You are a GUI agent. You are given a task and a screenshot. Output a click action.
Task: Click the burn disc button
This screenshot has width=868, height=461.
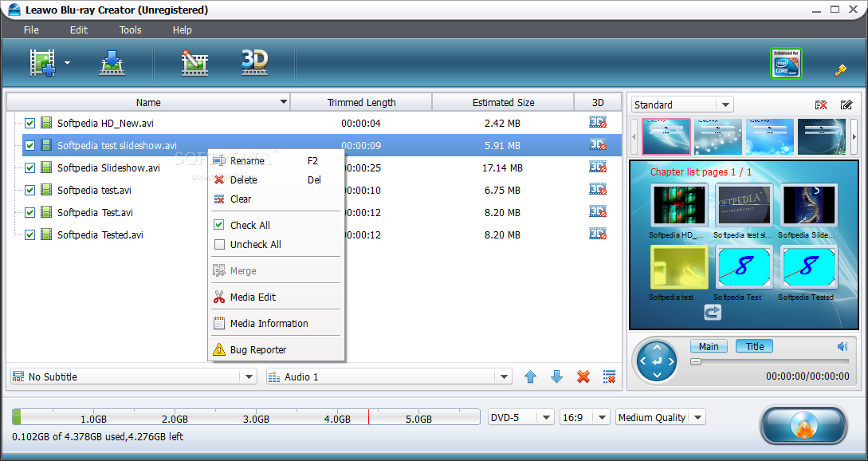pyautogui.click(x=803, y=425)
